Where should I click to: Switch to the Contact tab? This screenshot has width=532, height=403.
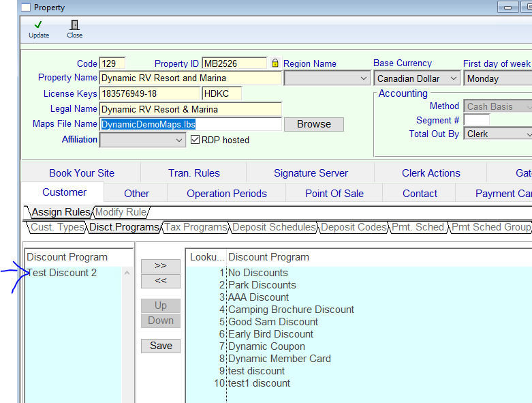tap(420, 193)
